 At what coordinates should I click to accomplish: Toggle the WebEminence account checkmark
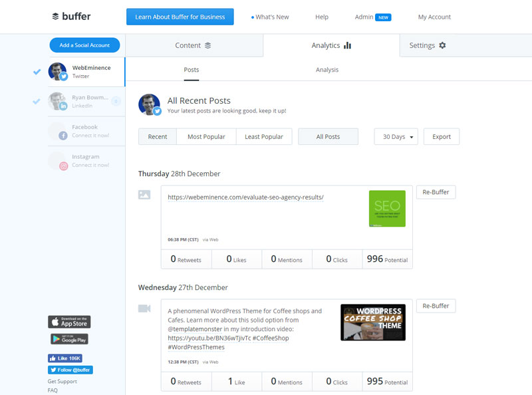[x=37, y=72]
